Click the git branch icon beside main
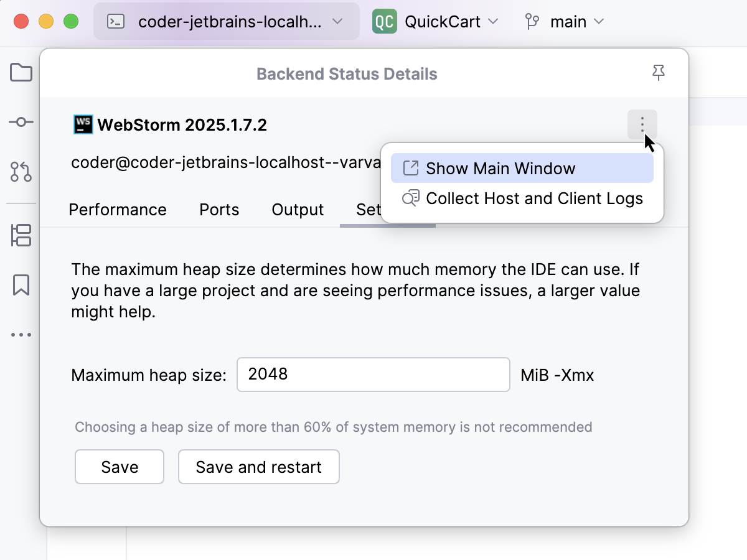747x560 pixels. (x=532, y=22)
